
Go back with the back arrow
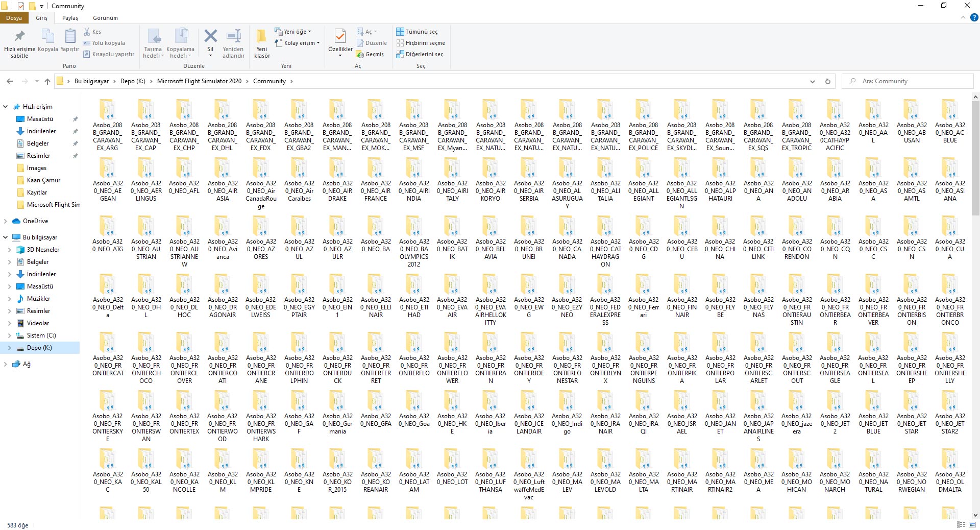pyautogui.click(x=10, y=81)
